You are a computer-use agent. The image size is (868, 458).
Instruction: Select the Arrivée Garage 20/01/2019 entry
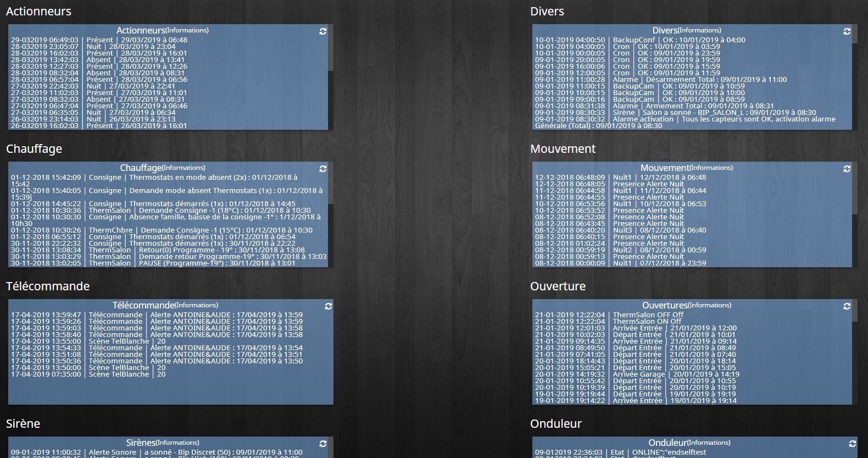[637, 374]
